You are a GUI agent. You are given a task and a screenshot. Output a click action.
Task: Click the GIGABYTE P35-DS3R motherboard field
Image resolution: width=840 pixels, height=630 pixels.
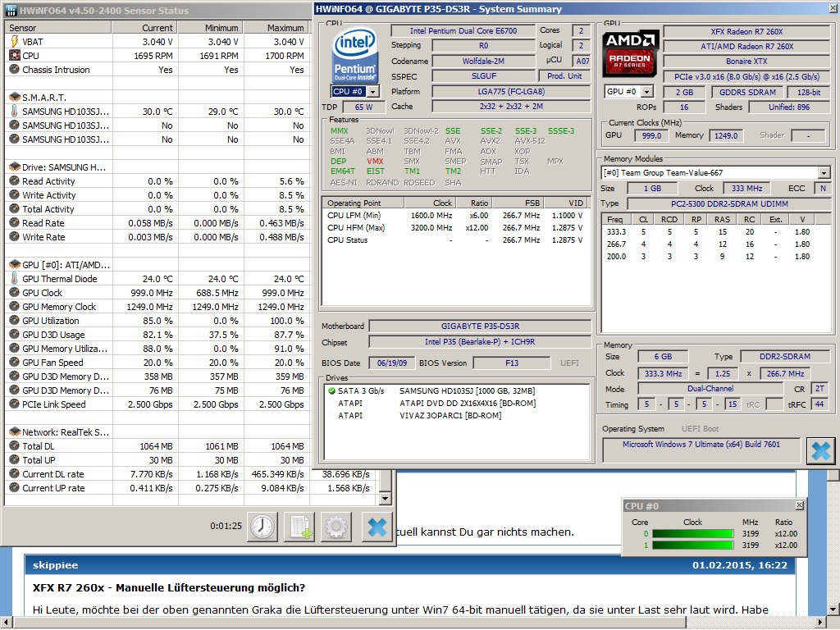pyautogui.click(x=480, y=326)
